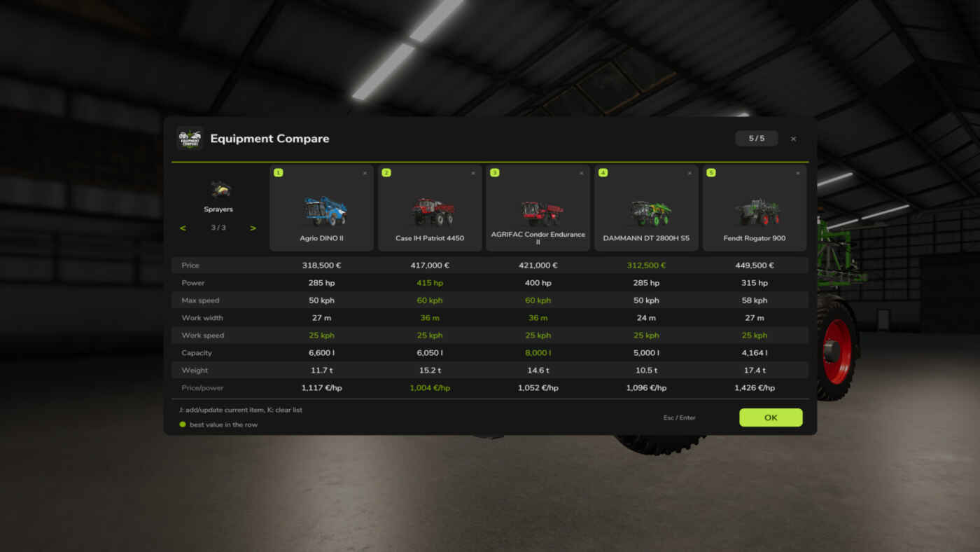Click the 24 m work width value
980x552 pixels.
click(x=646, y=318)
